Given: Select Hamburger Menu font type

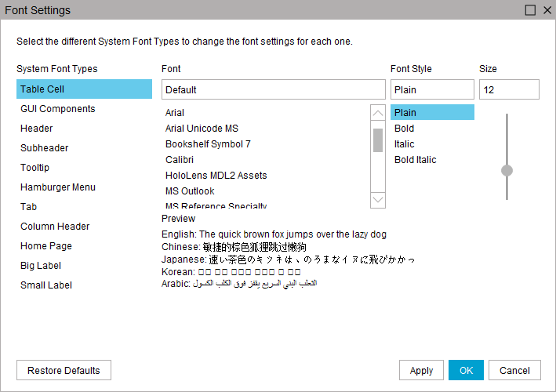Looking at the screenshot, I should click(x=58, y=187).
